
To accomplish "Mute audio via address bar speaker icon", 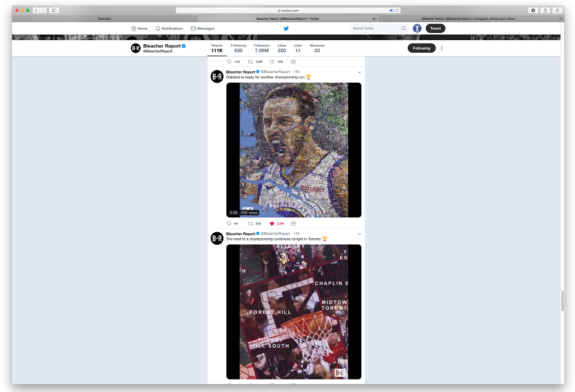I will tap(391, 11).
